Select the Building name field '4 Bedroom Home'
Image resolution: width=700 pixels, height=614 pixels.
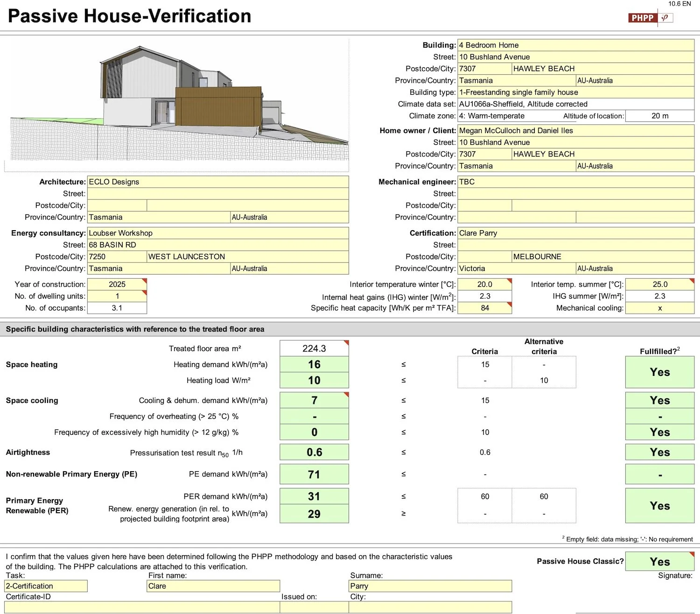[x=576, y=45]
